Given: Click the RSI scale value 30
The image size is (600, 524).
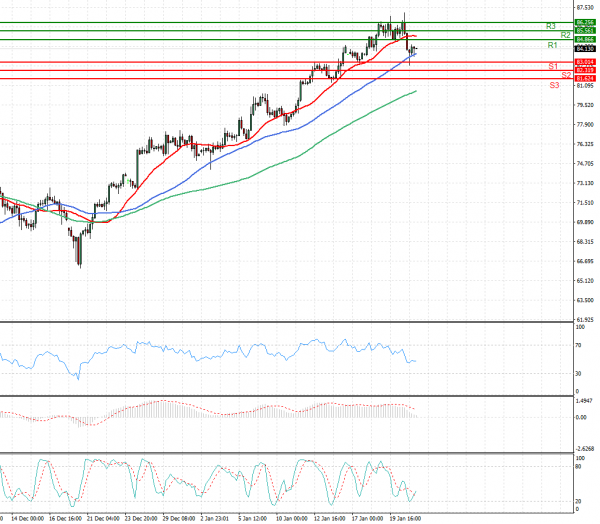Looking at the screenshot, I should pyautogui.click(x=579, y=374).
